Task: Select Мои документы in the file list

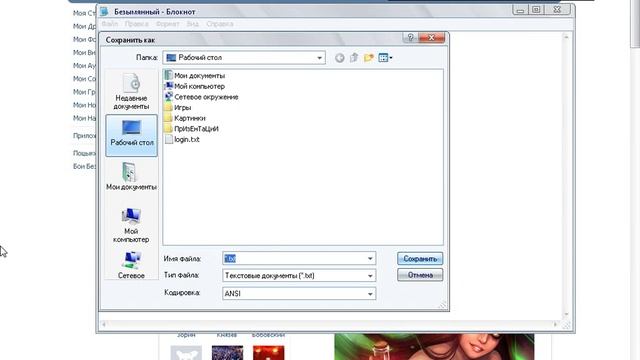Action: tap(195, 76)
